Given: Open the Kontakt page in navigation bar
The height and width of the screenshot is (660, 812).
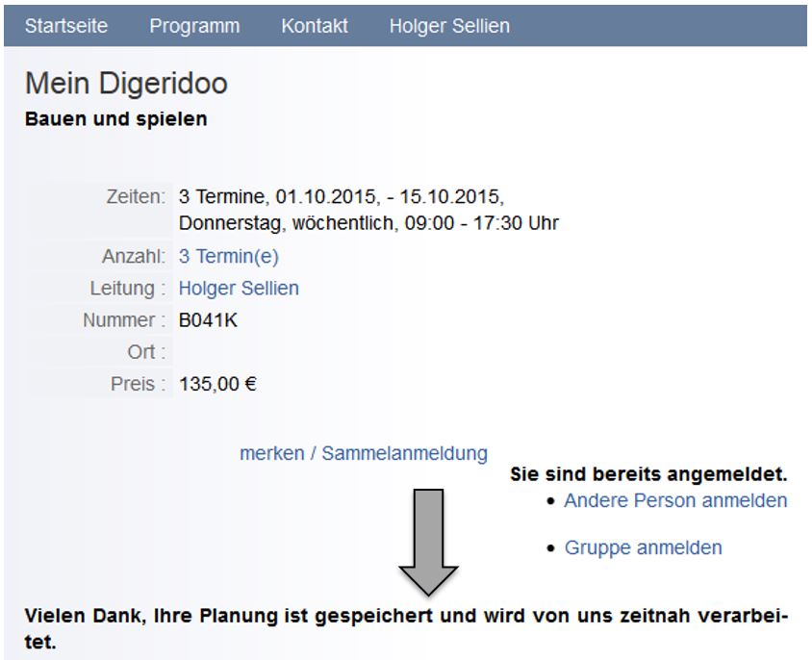Looking at the screenshot, I should click(x=315, y=26).
